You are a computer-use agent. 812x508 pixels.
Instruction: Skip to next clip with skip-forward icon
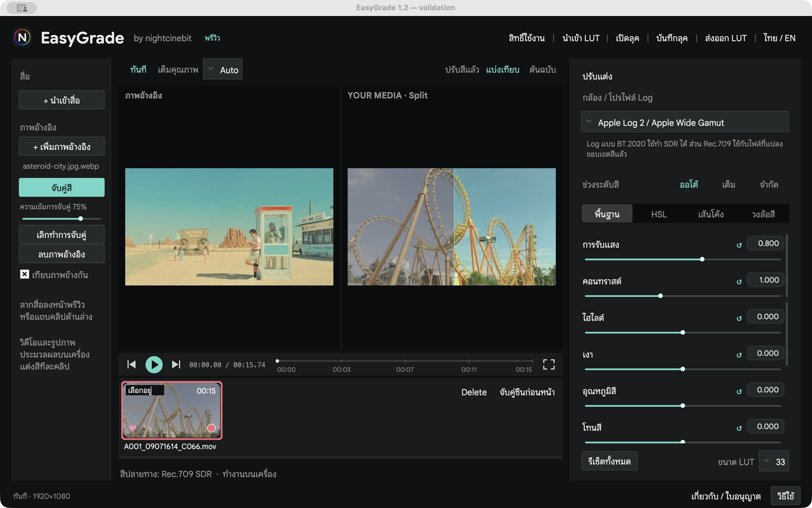(176, 364)
